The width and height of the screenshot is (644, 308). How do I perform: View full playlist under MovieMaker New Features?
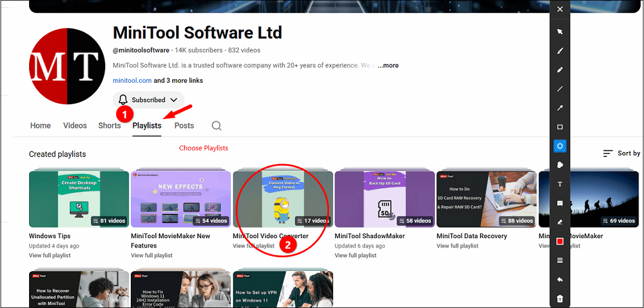point(151,255)
